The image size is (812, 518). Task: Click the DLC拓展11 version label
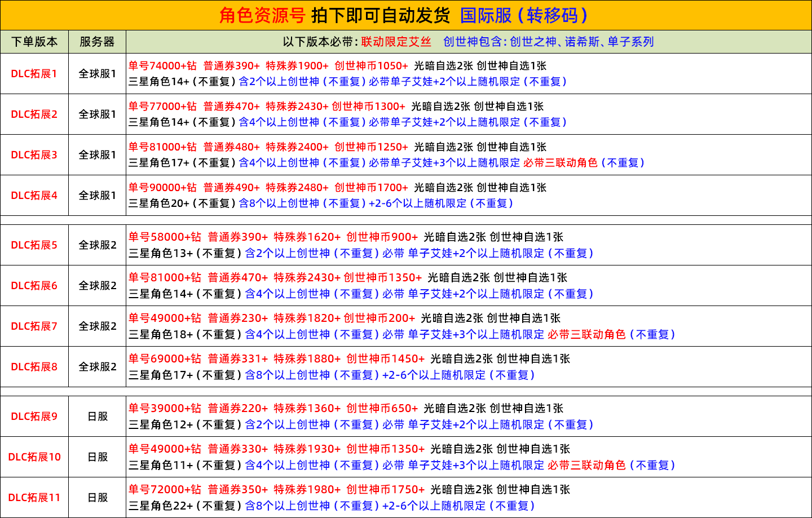[x=34, y=498]
